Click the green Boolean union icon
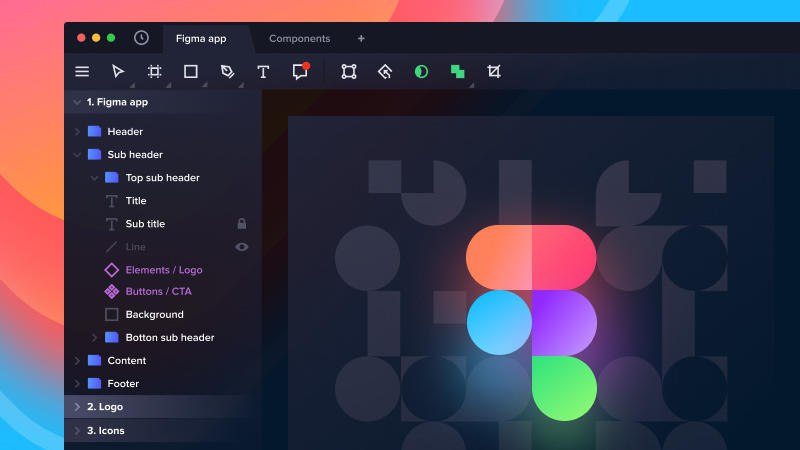Image resolution: width=800 pixels, height=450 pixels. pyautogui.click(x=458, y=71)
